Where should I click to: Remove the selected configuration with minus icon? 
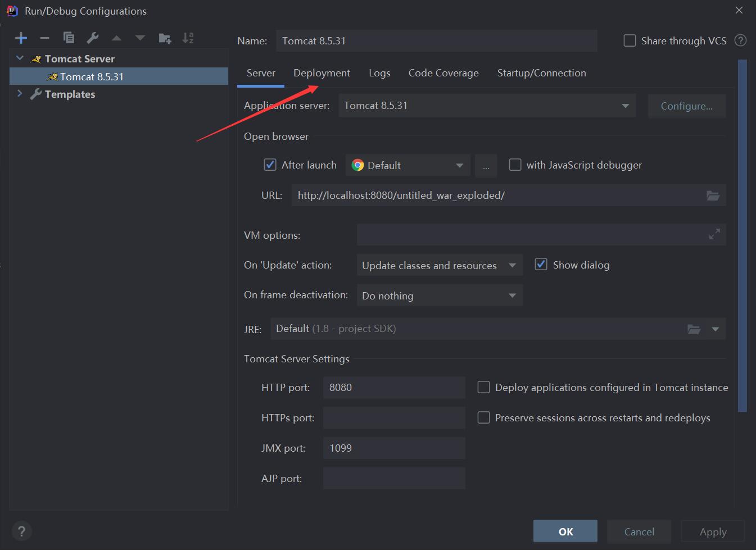[44, 38]
